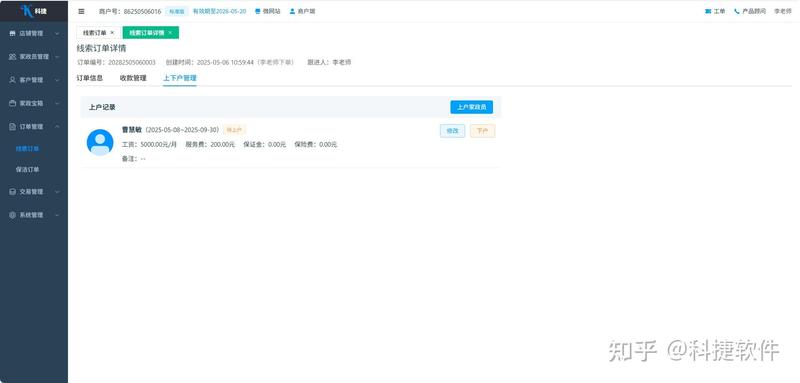Image resolution: width=800 pixels, height=383 pixels.
Task: Go to the 订单信息 tab
Action: coord(90,78)
